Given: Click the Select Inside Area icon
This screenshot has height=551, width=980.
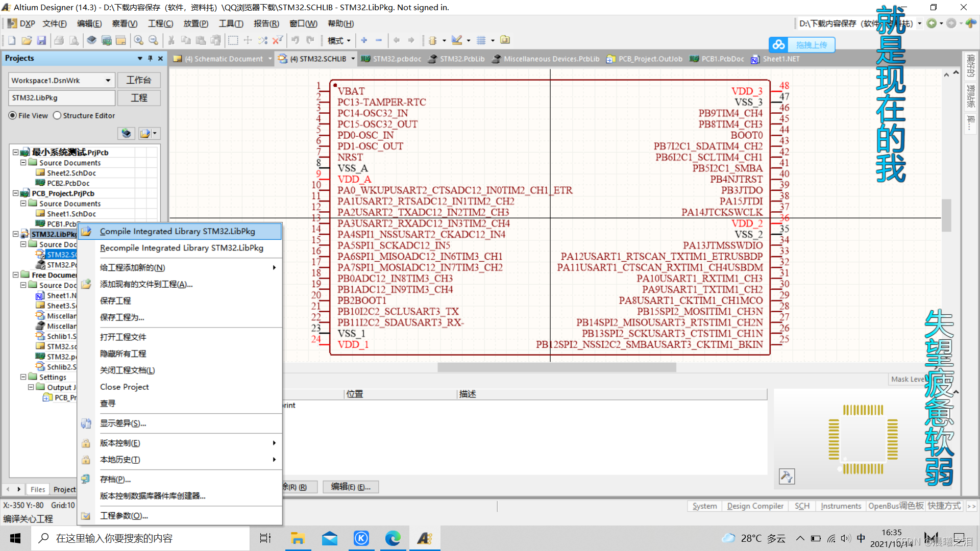Looking at the screenshot, I should click(x=233, y=40).
